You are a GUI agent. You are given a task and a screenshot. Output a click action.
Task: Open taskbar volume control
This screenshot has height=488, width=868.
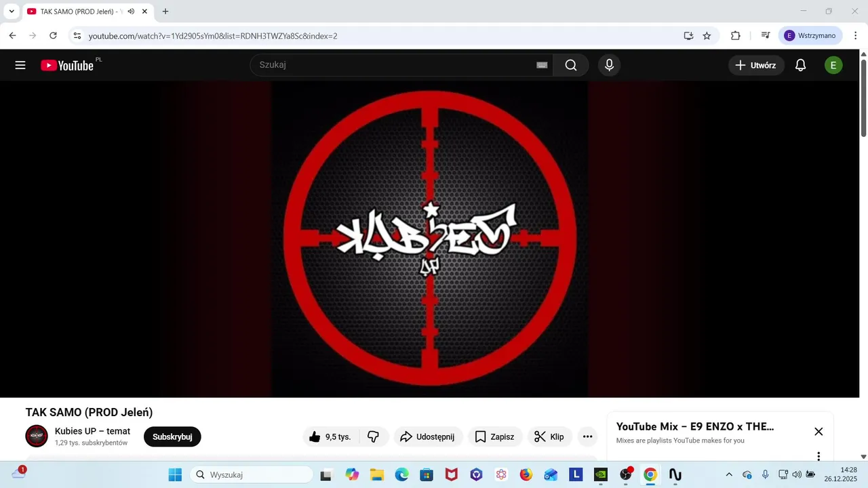(796, 474)
